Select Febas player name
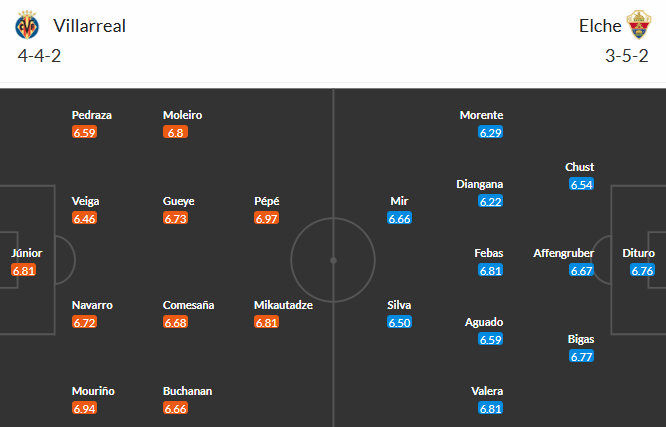The image size is (666, 427). [489, 253]
